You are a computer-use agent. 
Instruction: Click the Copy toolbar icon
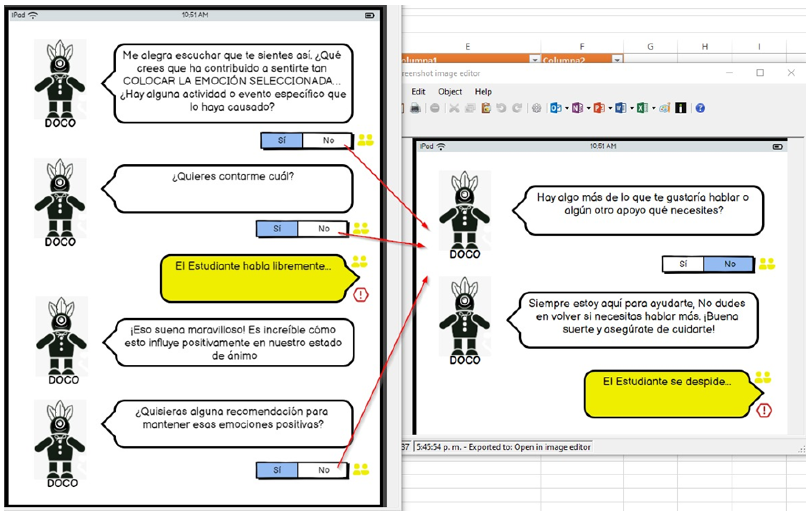click(470, 108)
